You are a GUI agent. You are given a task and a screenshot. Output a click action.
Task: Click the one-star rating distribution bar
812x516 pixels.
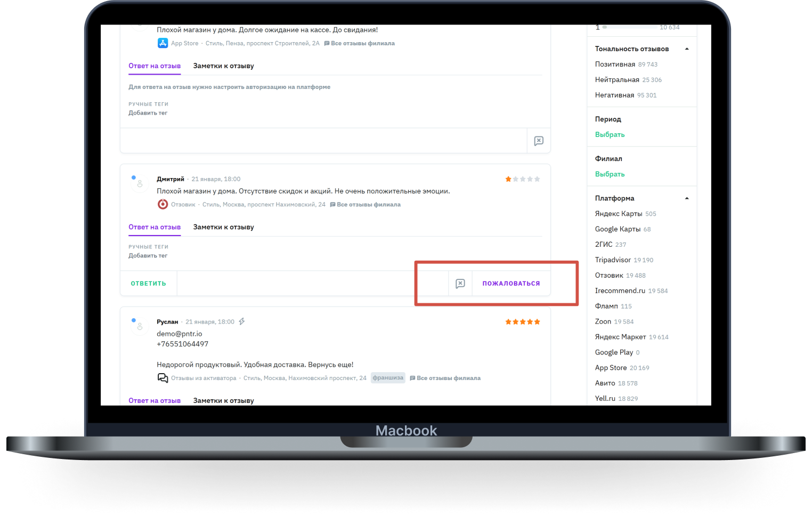(x=631, y=27)
